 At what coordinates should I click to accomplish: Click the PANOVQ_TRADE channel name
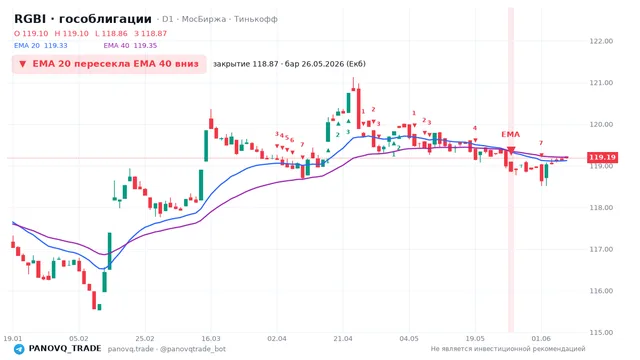point(65,349)
